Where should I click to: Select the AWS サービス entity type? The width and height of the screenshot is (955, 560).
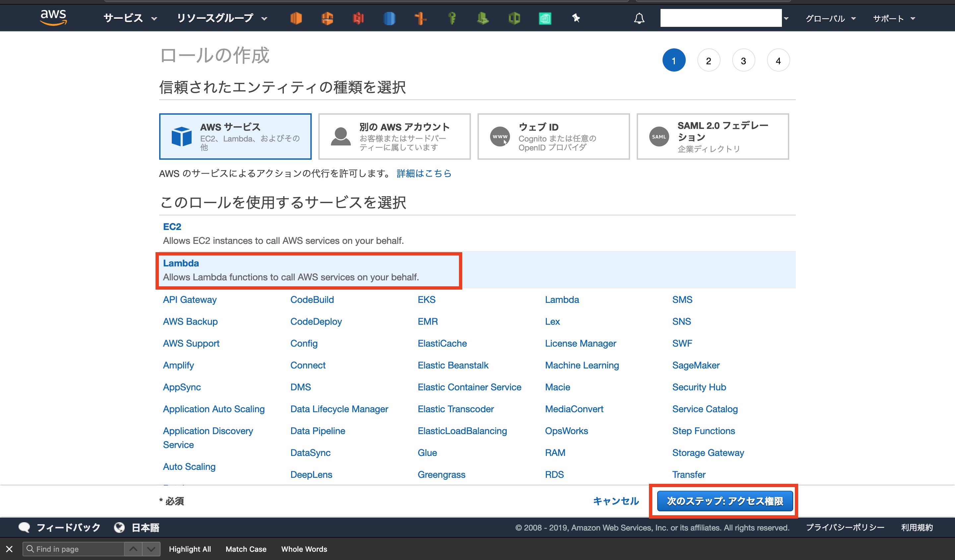click(x=235, y=136)
